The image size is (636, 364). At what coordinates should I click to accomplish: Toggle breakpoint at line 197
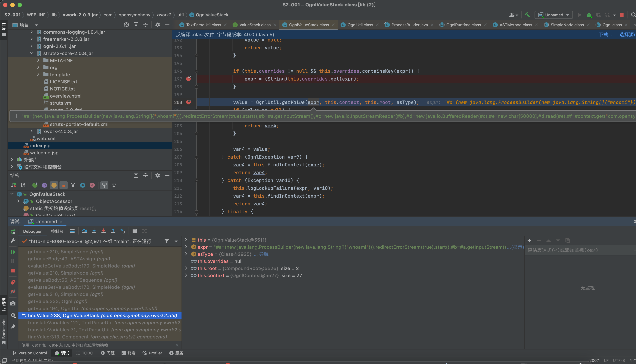[189, 79]
